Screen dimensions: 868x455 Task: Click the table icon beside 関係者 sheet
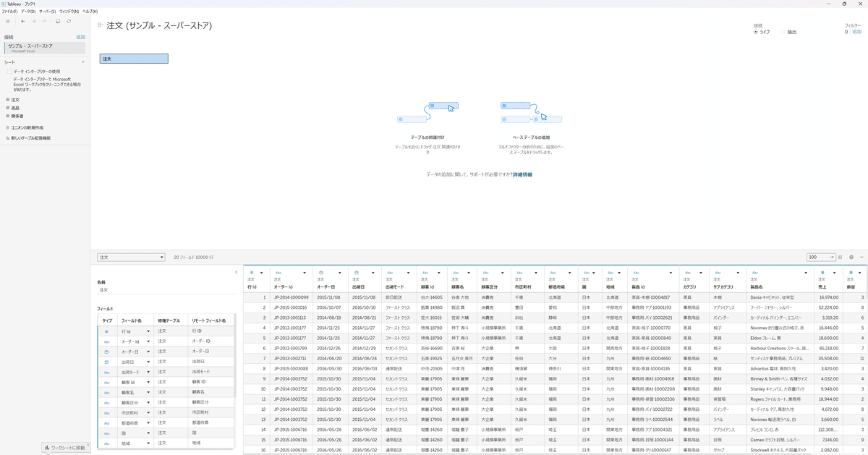click(7, 116)
